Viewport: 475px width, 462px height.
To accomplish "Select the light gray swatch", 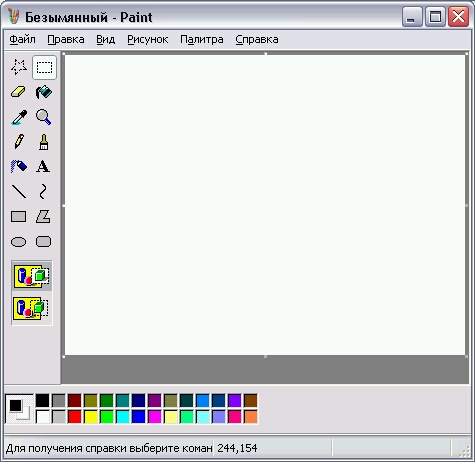I will coord(59,417).
